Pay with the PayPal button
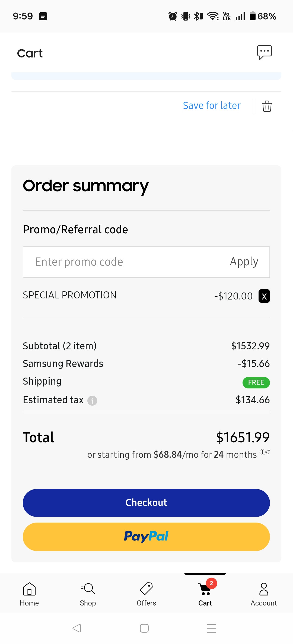 click(x=146, y=537)
